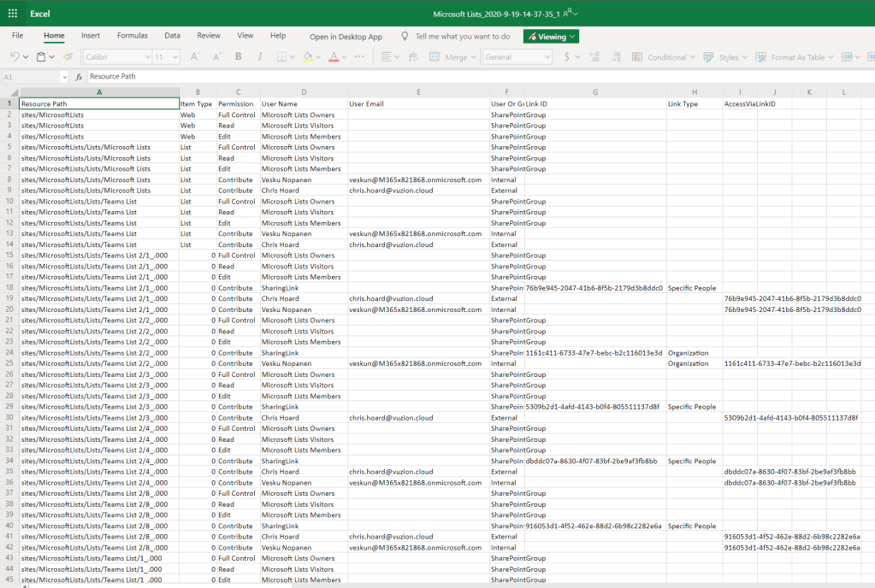Switch to the Formulas tab

[133, 36]
